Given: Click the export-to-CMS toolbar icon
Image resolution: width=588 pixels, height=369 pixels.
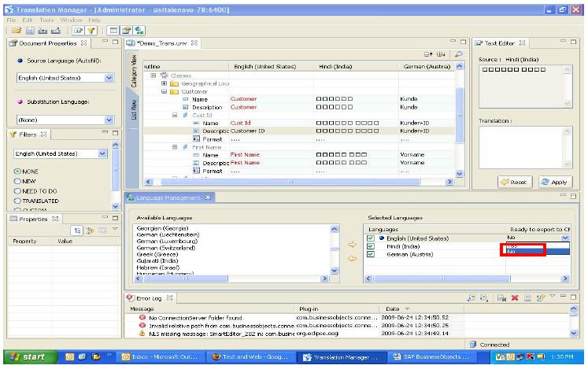Looking at the screenshot, I should (x=56, y=31).
